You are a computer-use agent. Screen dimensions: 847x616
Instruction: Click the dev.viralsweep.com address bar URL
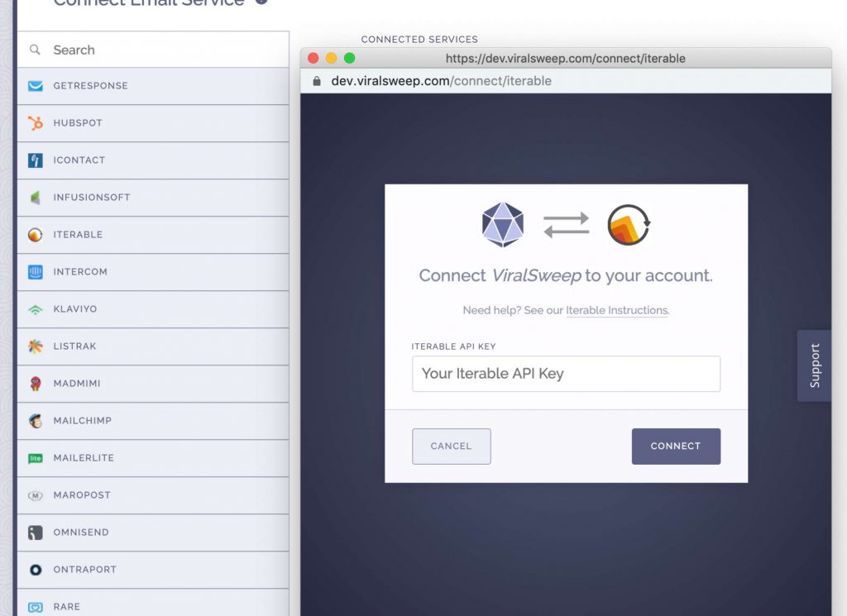coord(442,81)
